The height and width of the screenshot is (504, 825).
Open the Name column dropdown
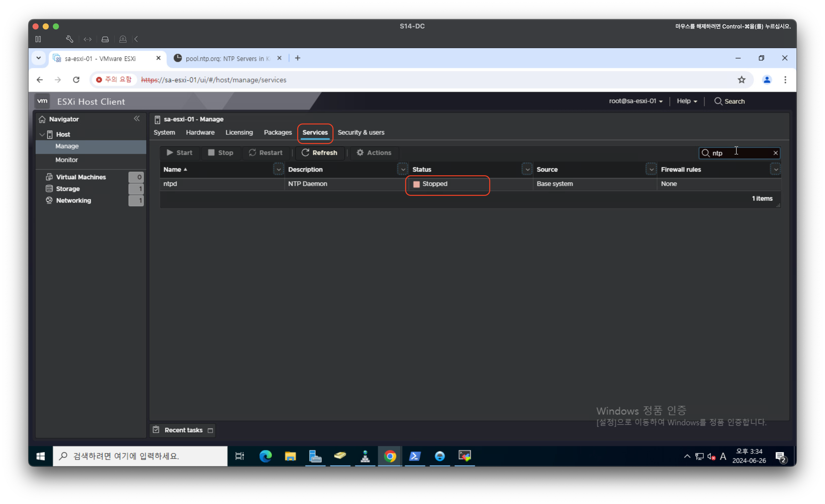pos(278,169)
